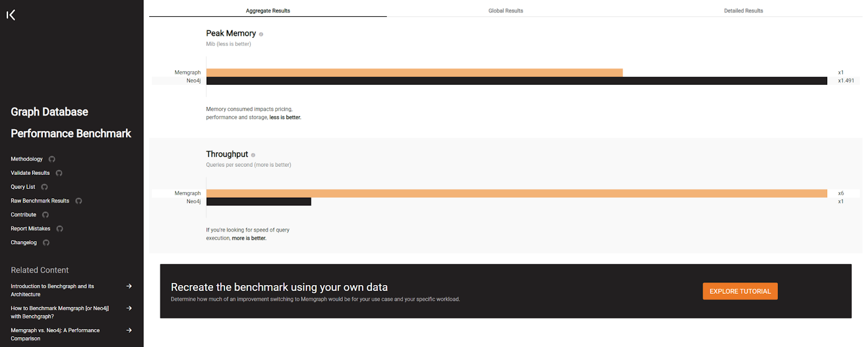Viewport: 868px width, 347px height.
Task: Click the arrow for How to Benchmark Memgraph article
Action: (x=129, y=308)
